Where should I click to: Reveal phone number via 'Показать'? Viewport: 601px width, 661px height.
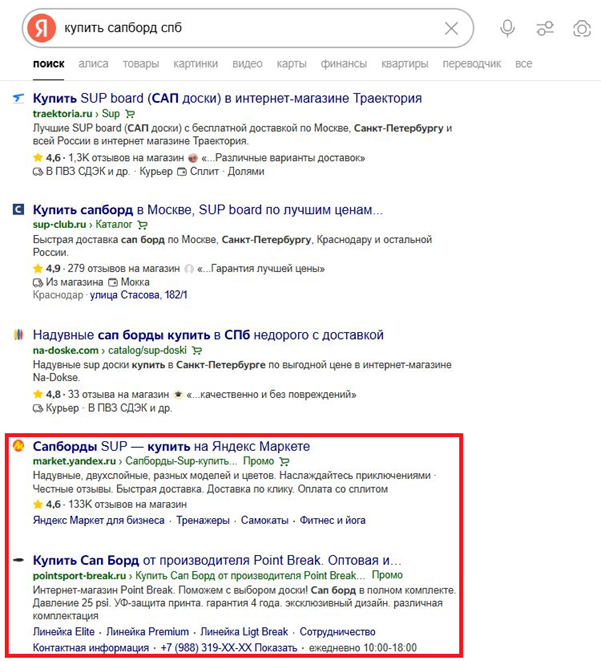tap(276, 648)
